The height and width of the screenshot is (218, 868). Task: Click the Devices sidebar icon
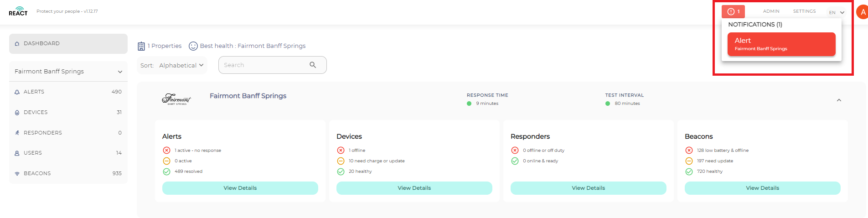pos(17,112)
